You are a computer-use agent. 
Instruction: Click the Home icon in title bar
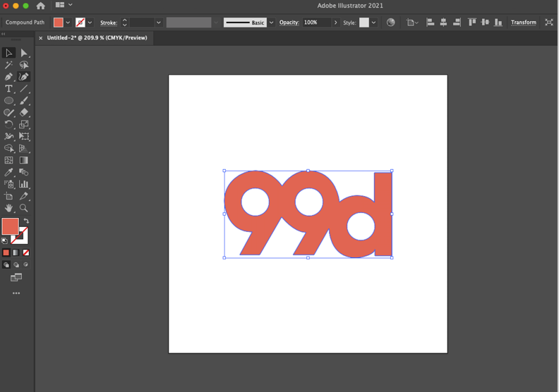(x=40, y=6)
